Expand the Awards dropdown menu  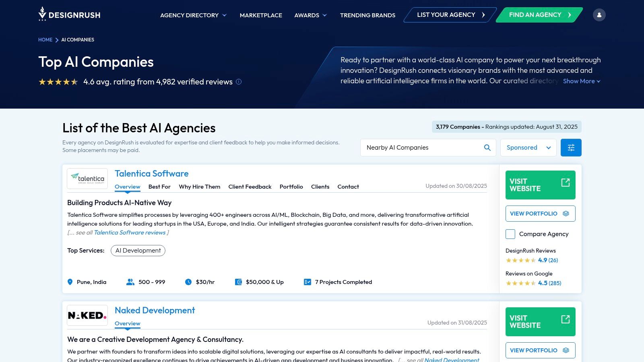coord(311,15)
